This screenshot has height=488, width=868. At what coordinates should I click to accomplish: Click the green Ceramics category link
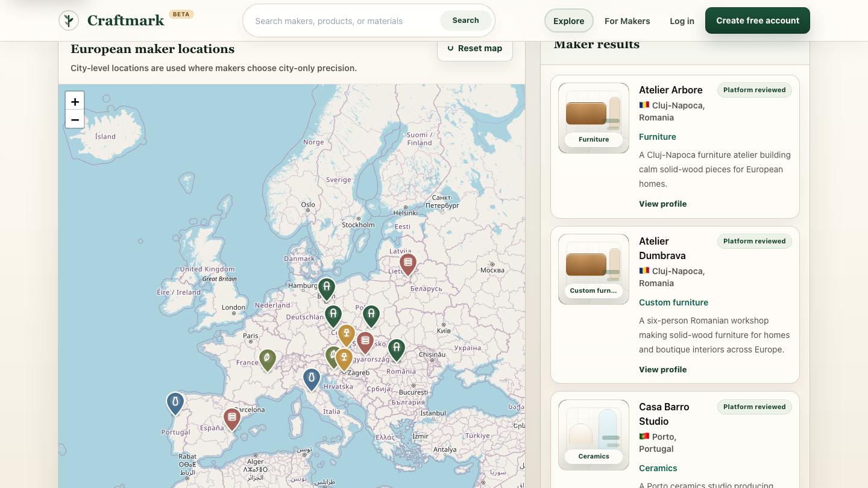click(658, 468)
